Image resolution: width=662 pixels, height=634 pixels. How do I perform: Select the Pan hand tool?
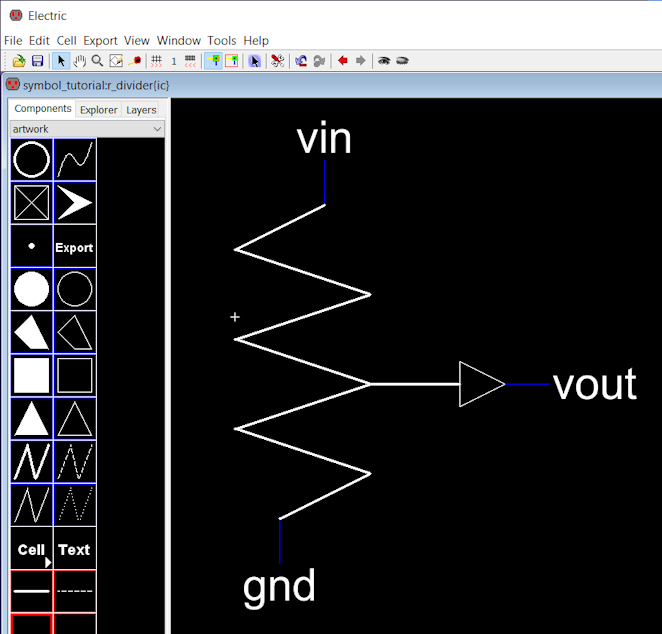coord(79,61)
